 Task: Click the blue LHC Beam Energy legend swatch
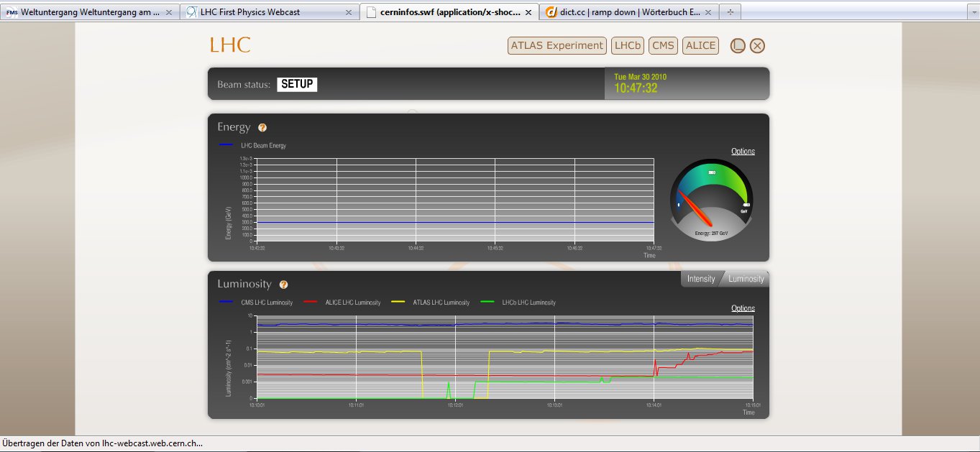pyautogui.click(x=226, y=145)
